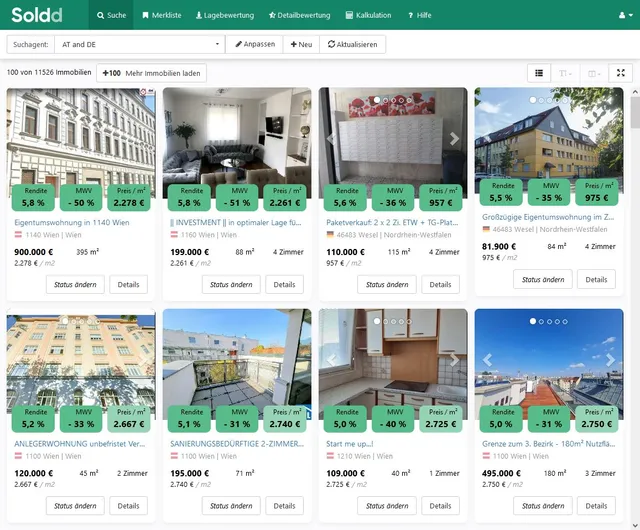
Task: Open the Merkliste tab
Action: pyautogui.click(x=160, y=16)
